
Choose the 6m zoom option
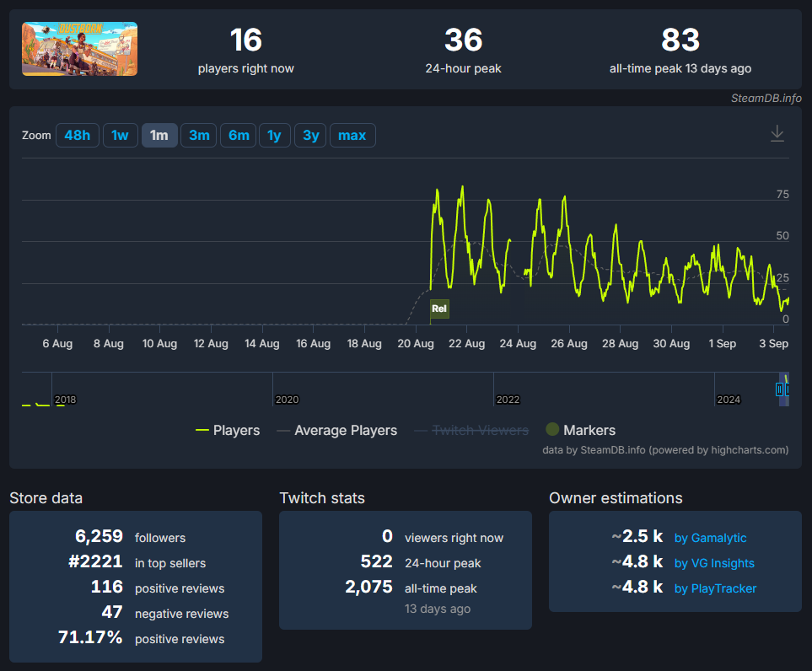pos(239,135)
